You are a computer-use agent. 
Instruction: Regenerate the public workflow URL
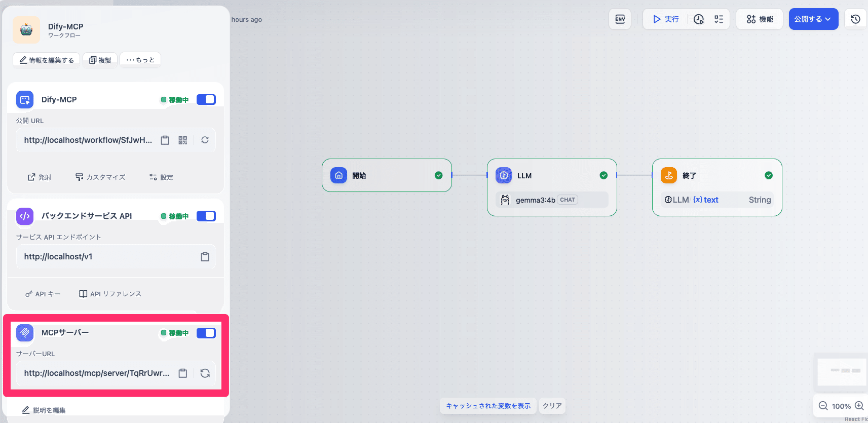(205, 140)
